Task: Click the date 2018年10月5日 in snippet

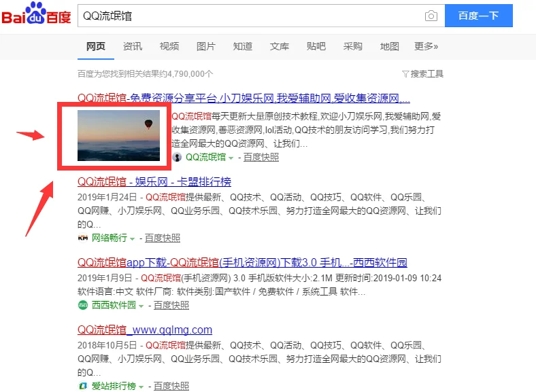Action: point(107,345)
